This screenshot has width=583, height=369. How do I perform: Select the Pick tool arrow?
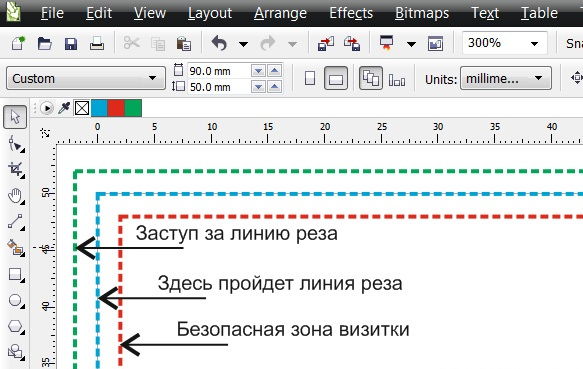tap(15, 117)
